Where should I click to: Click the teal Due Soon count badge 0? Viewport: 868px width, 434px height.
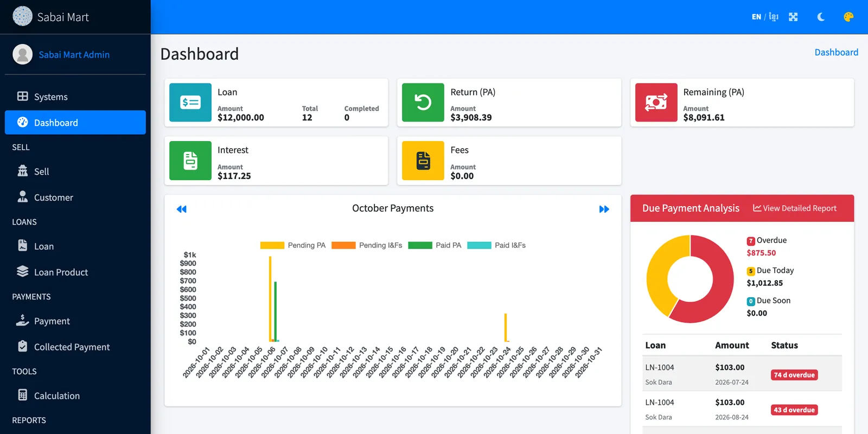click(751, 301)
